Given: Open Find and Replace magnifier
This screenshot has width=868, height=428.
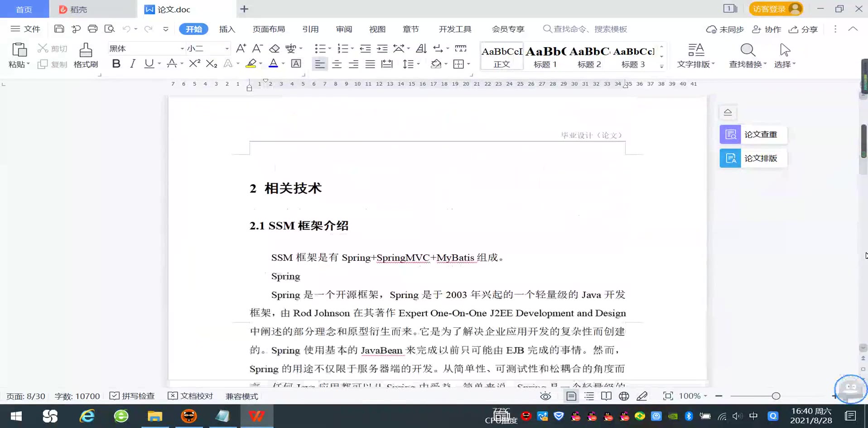Looking at the screenshot, I should click(747, 50).
